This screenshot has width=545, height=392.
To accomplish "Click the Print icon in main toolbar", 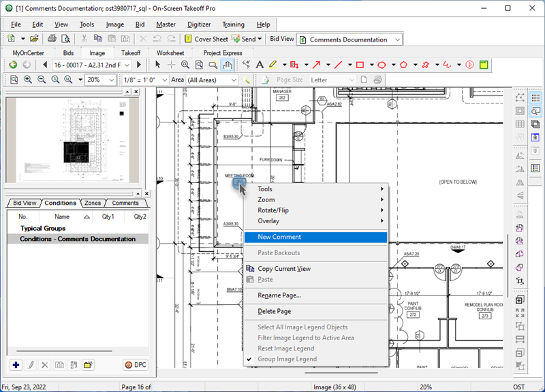I will [52, 39].
